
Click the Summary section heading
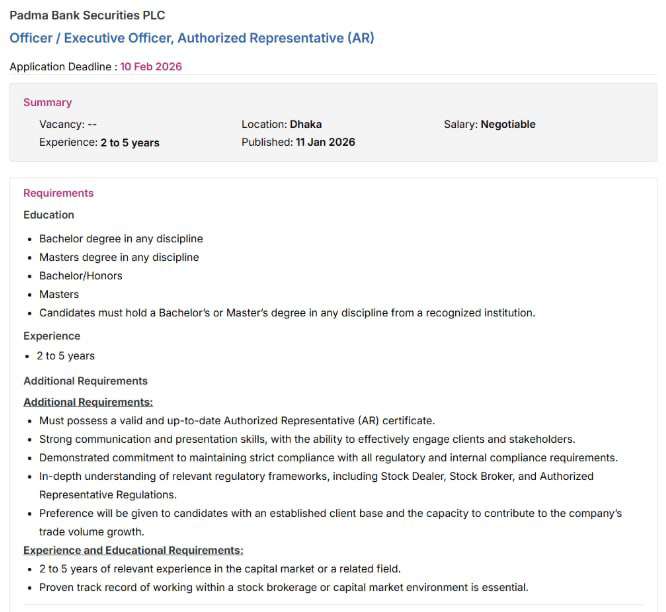[x=47, y=102]
